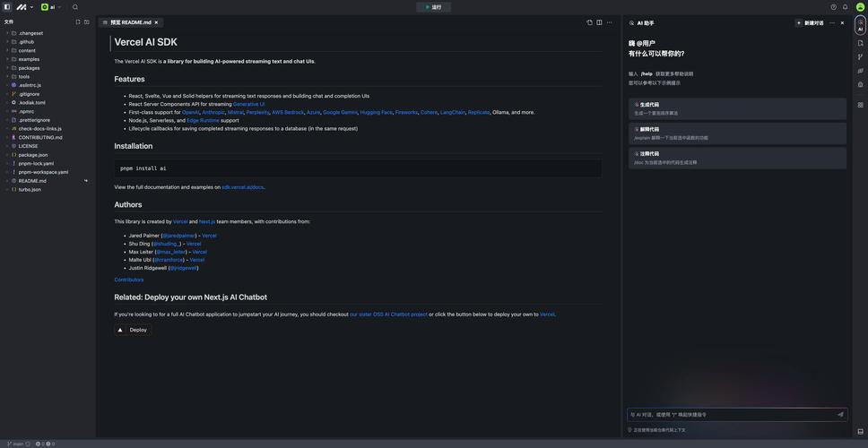Screen dimensions: 868x448
Task: Open the Anthropic link
Action: [213, 112]
